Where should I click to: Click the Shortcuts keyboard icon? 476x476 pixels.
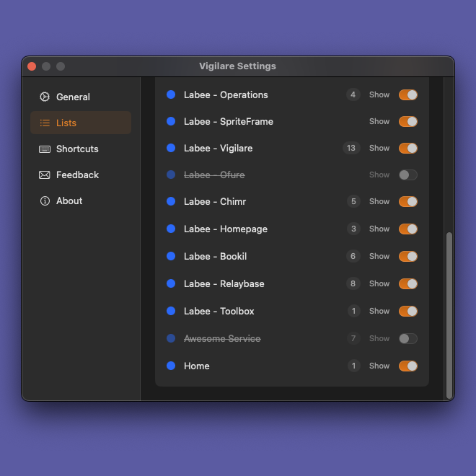[45, 149]
